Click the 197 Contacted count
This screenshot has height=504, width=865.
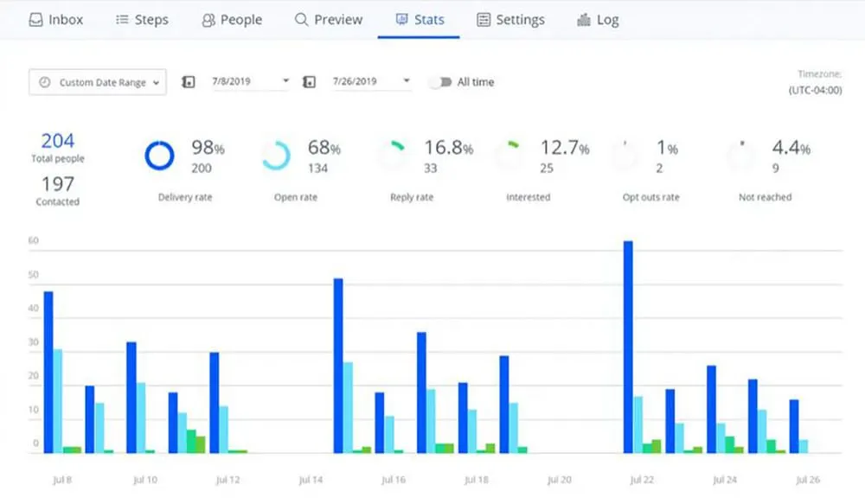(58, 184)
